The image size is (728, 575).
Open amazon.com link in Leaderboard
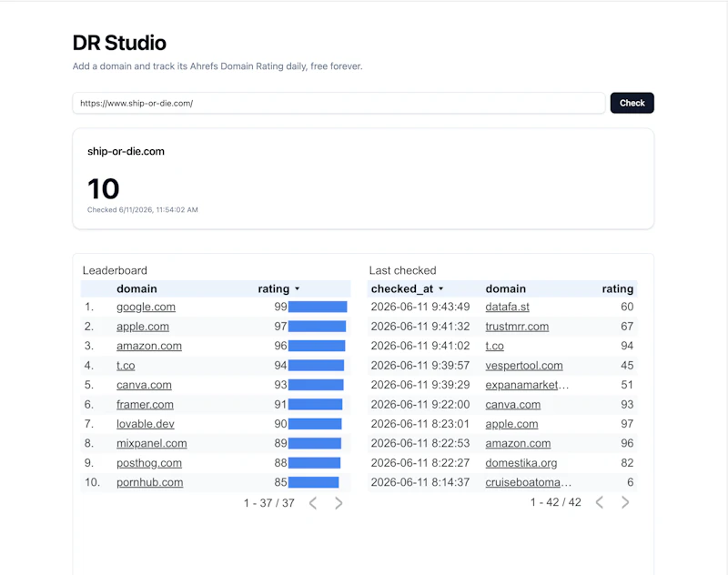pyautogui.click(x=149, y=346)
